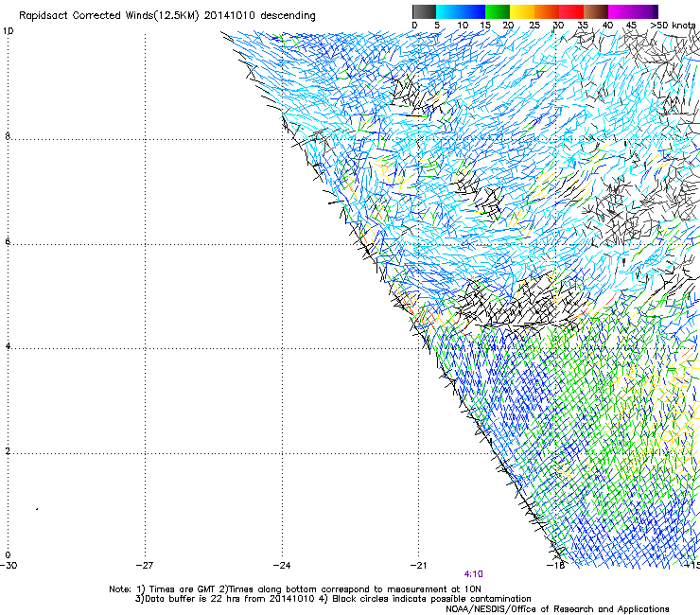Click the red 30-35 knots color segment
The height and width of the screenshot is (615, 700).
click(571, 11)
